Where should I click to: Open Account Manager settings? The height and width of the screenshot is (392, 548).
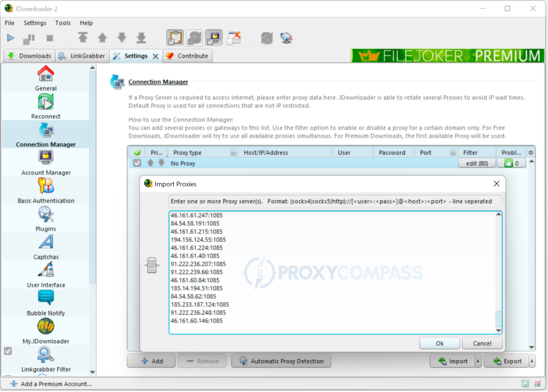click(46, 163)
